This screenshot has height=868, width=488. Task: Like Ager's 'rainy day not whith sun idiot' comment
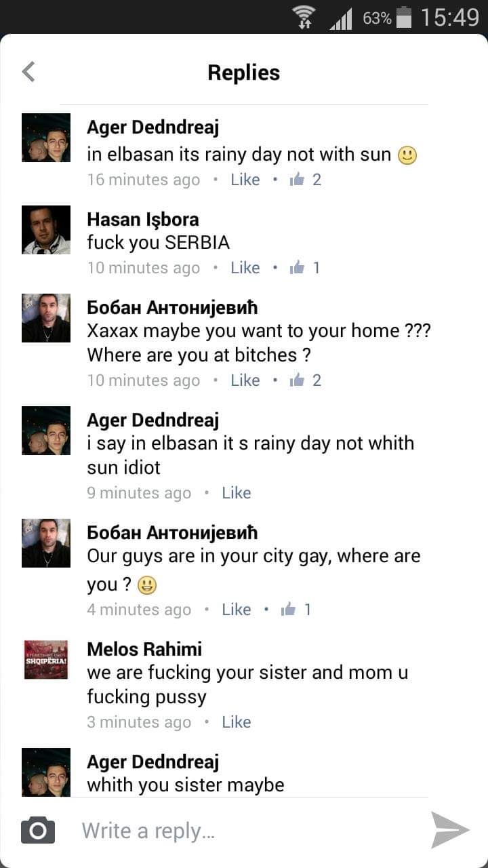(236, 492)
